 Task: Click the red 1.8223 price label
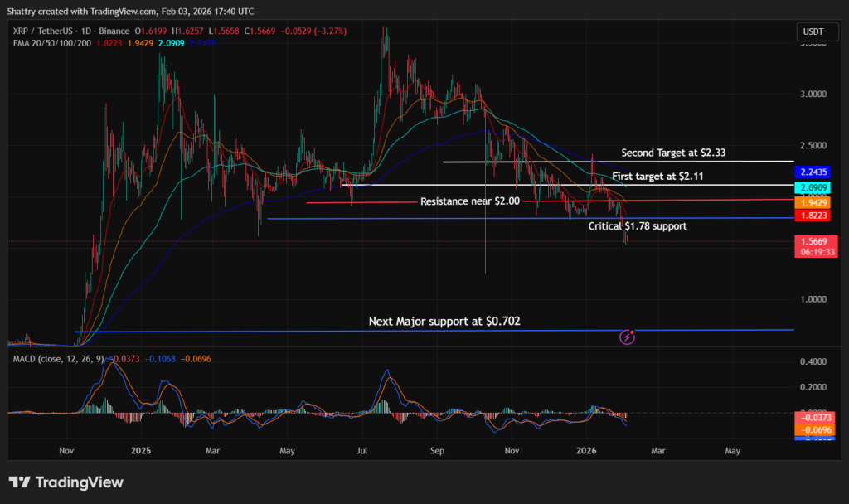tap(814, 215)
